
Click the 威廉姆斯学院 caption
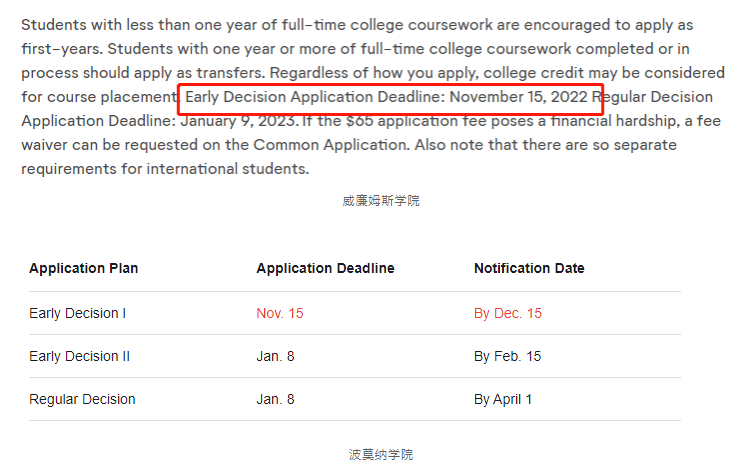pos(381,201)
